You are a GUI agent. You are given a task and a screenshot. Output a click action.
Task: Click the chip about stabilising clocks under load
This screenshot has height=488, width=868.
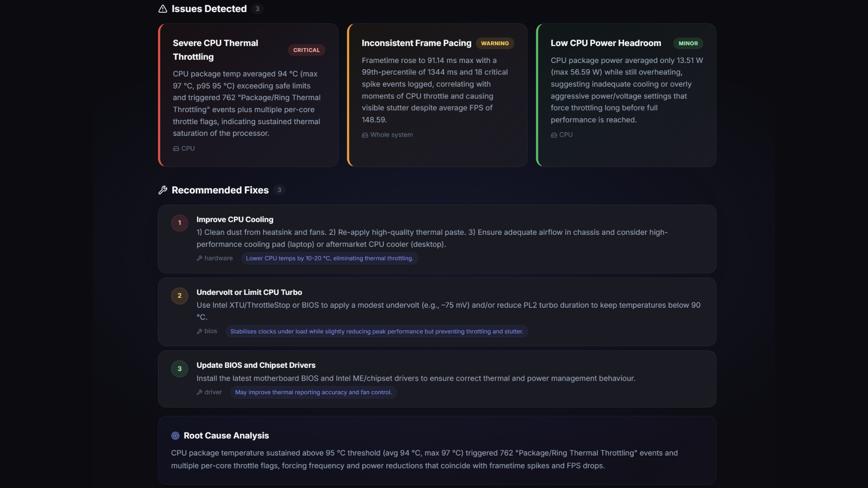click(376, 331)
